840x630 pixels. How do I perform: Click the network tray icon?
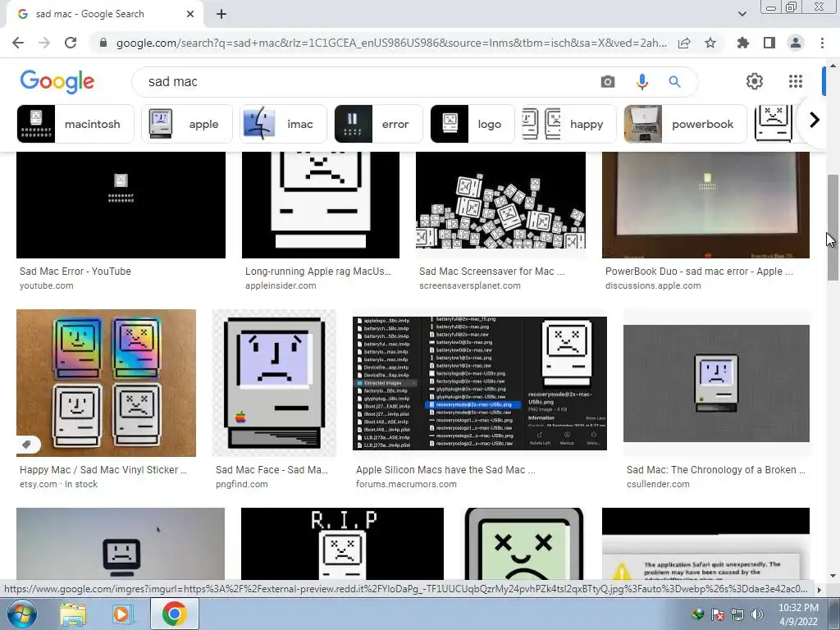(x=737, y=614)
